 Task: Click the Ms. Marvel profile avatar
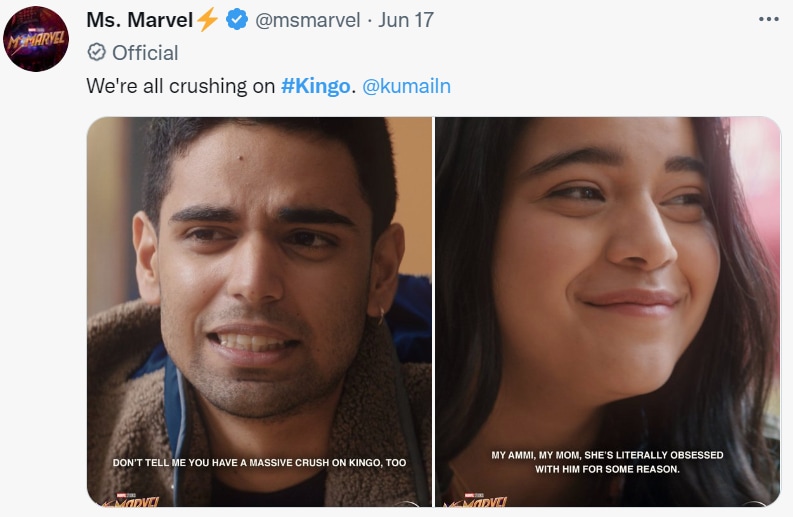pyautogui.click(x=36, y=39)
